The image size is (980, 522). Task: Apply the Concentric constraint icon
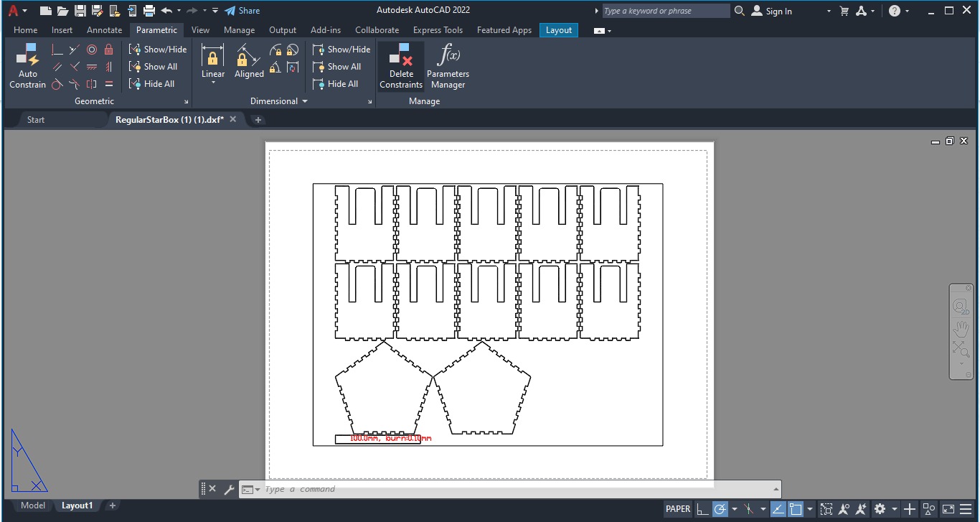[x=92, y=50]
